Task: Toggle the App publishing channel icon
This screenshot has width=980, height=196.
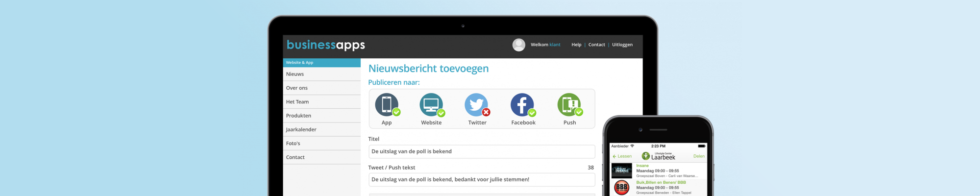Action: tap(387, 105)
